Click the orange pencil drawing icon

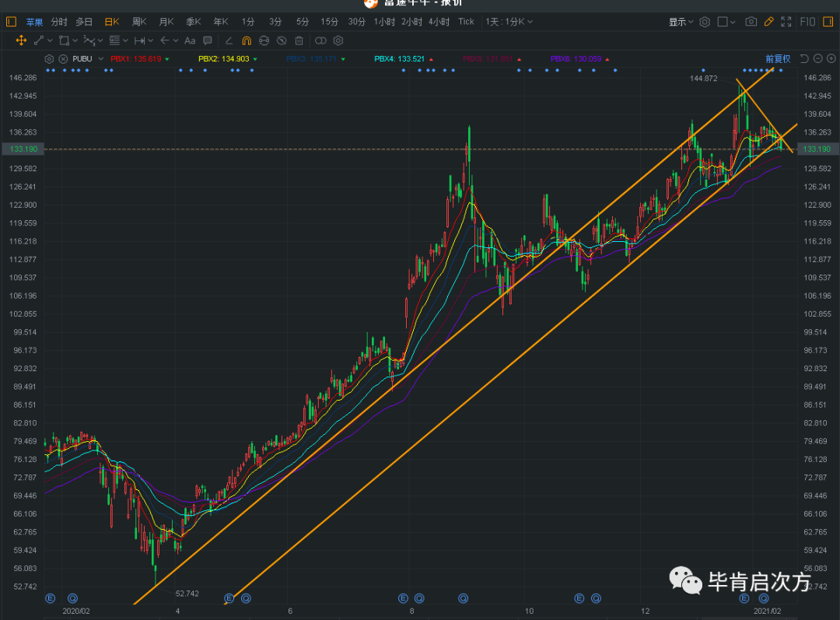click(x=770, y=21)
